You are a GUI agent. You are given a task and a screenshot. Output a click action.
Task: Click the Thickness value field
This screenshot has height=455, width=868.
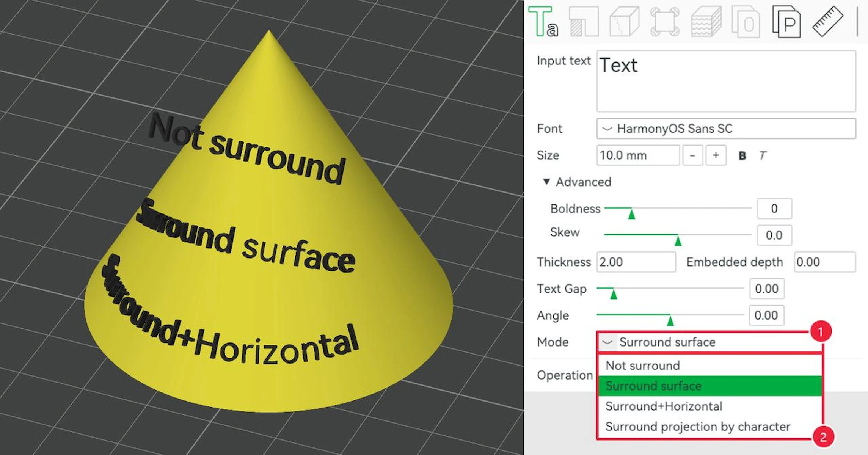(636, 262)
